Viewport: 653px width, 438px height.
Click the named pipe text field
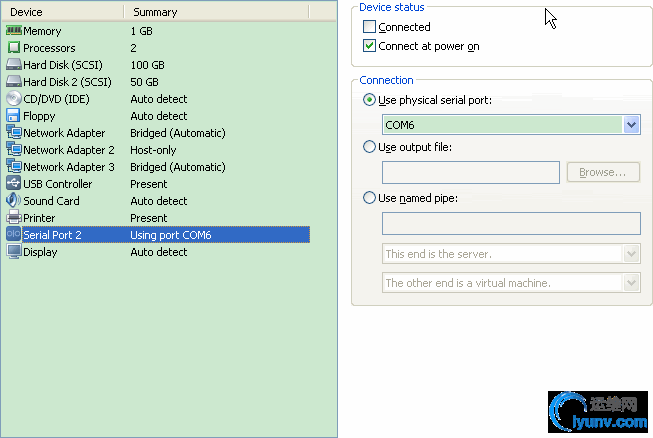(x=511, y=224)
